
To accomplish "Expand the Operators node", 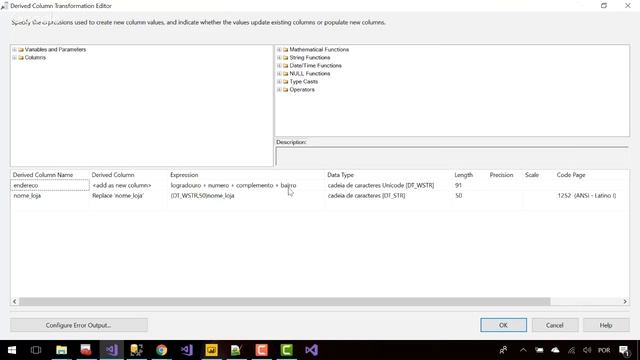I will [x=279, y=90].
